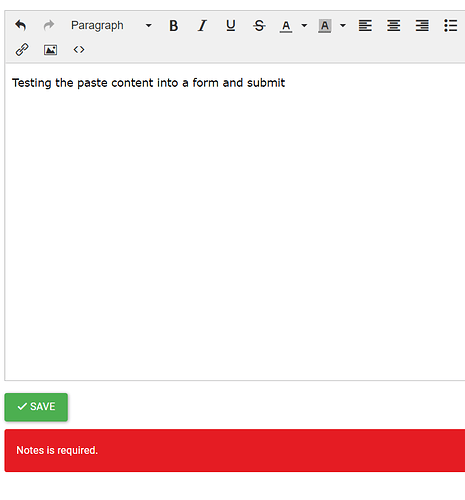Click inside the editor text area
This screenshot has width=465, height=500.
point(235,222)
